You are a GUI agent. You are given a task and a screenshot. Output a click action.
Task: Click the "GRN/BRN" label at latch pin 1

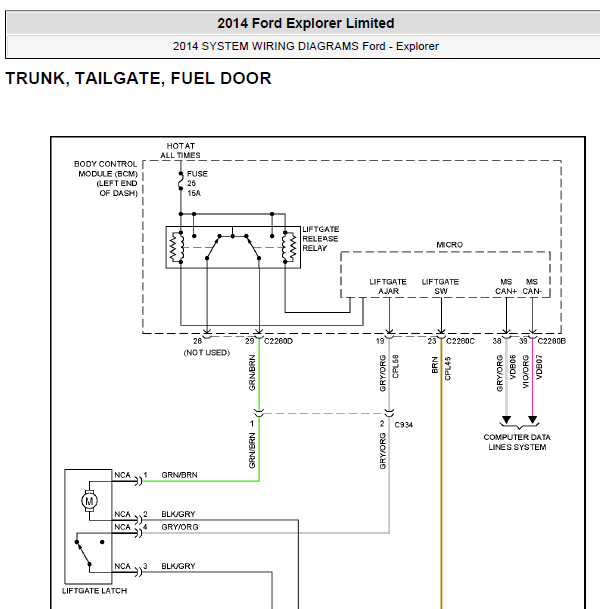[x=179, y=475]
